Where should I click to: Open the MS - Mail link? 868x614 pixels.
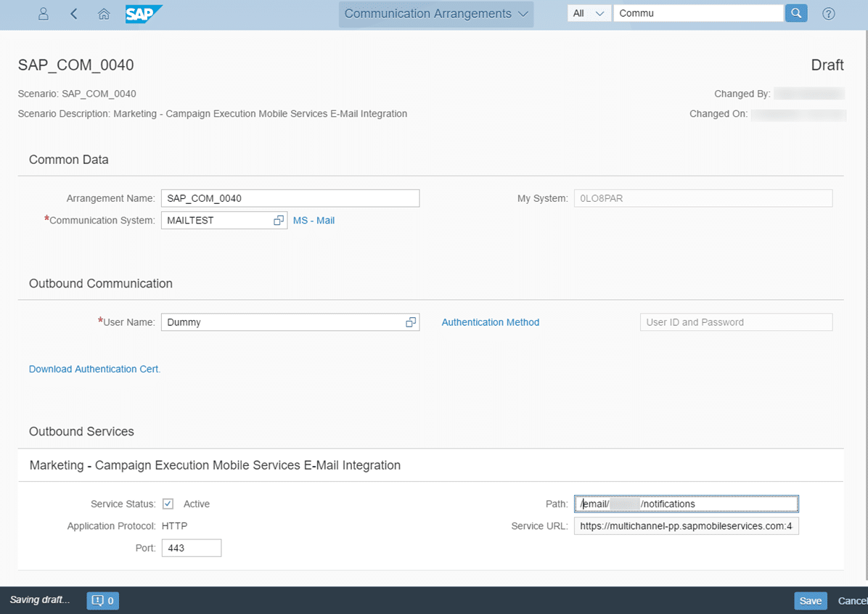[314, 221]
